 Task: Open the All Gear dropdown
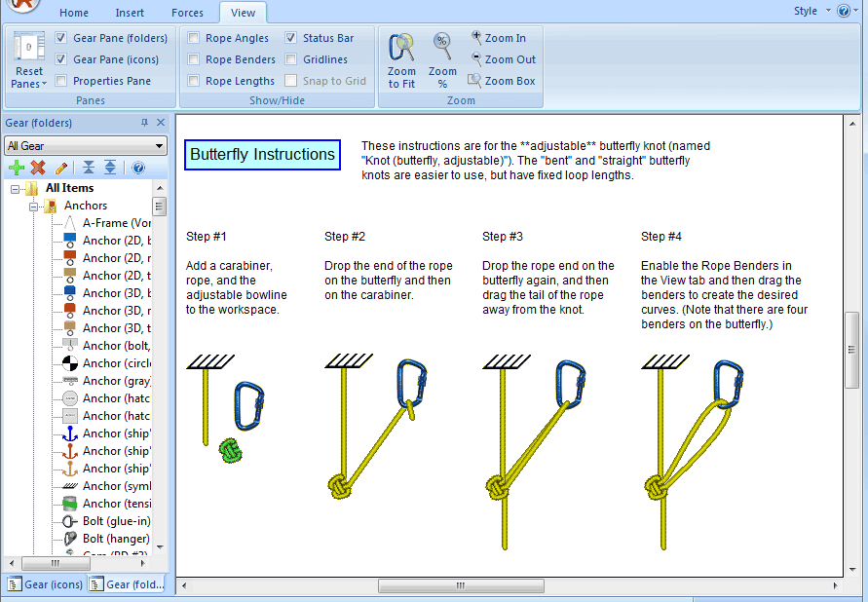(x=86, y=146)
